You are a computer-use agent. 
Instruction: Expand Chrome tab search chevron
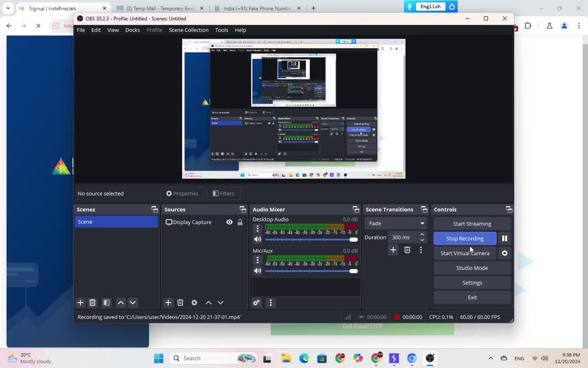[x=8, y=8]
